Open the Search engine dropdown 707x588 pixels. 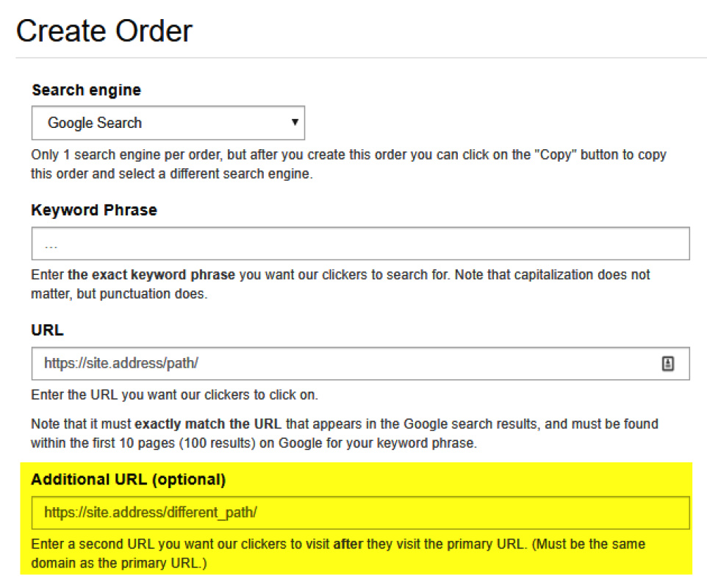click(168, 123)
